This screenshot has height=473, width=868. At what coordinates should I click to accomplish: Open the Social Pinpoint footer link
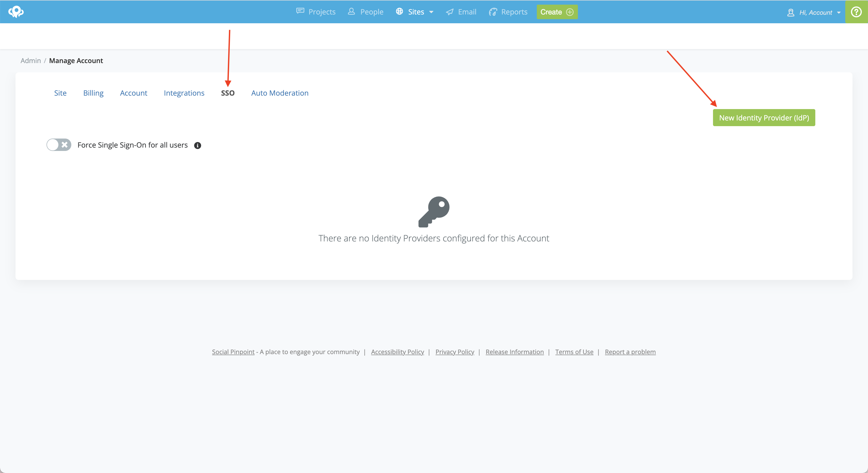tap(233, 352)
